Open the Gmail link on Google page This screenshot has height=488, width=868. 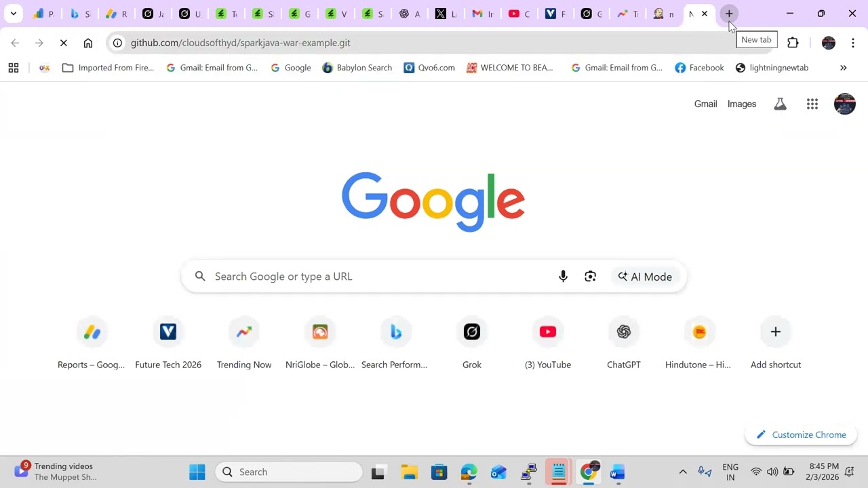coord(705,104)
